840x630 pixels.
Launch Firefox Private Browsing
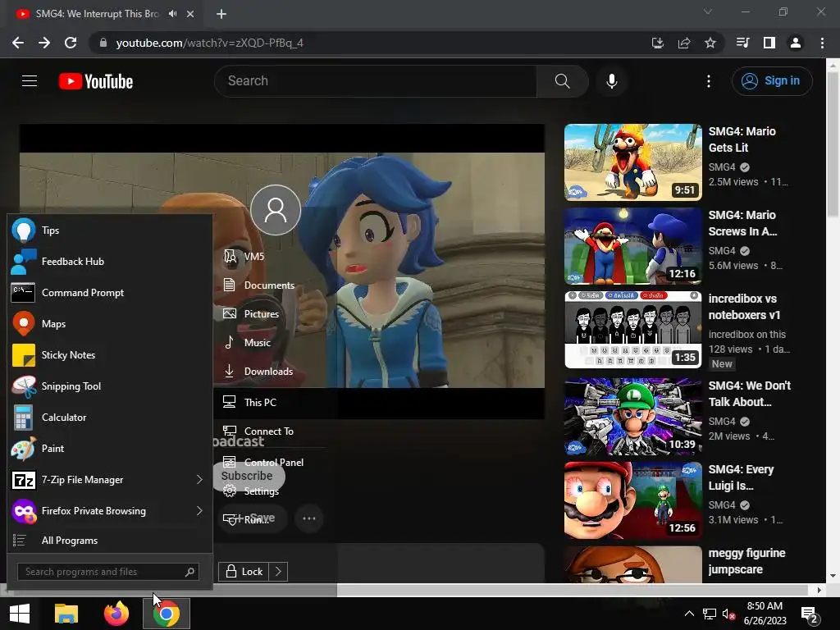coord(110,510)
